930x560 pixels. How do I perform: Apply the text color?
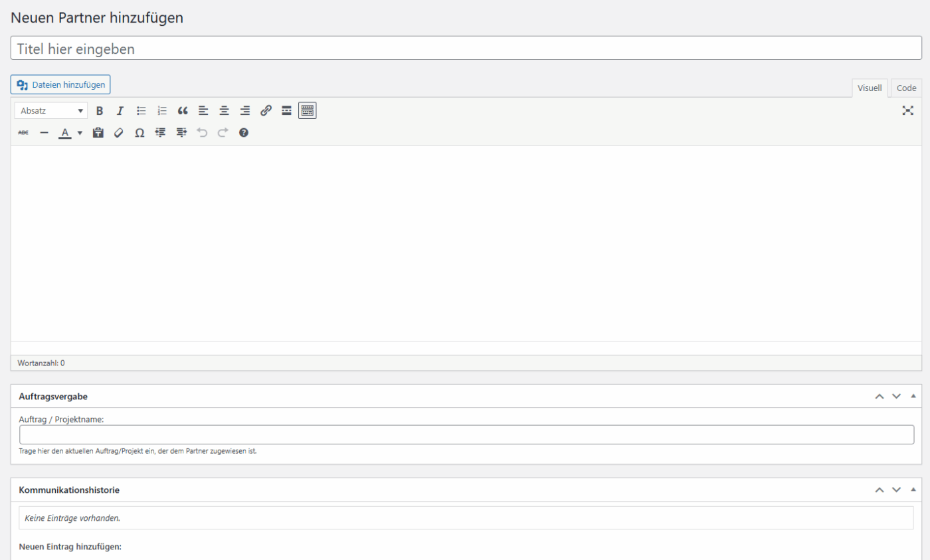coord(64,133)
